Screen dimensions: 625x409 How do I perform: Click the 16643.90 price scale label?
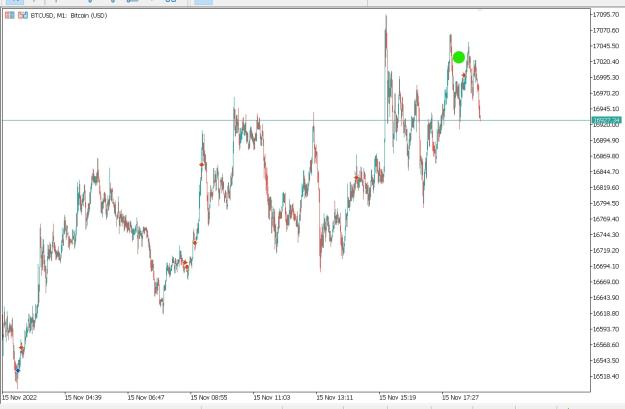tap(606, 297)
